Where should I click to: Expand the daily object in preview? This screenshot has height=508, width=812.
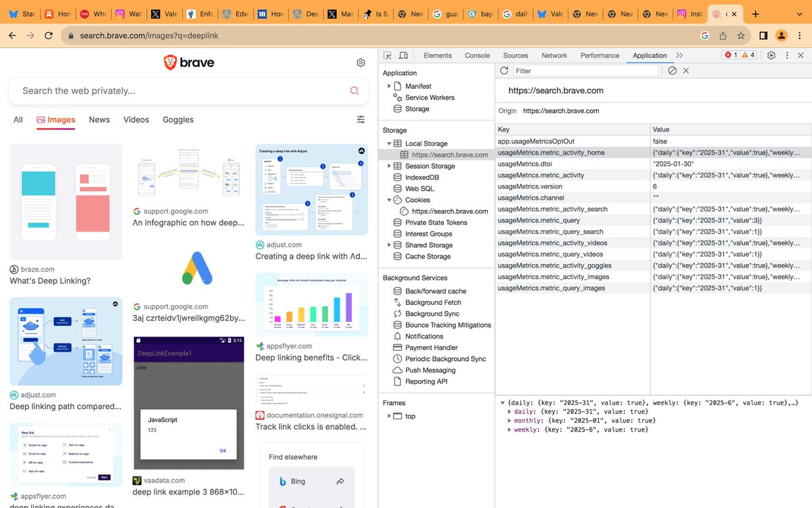510,412
